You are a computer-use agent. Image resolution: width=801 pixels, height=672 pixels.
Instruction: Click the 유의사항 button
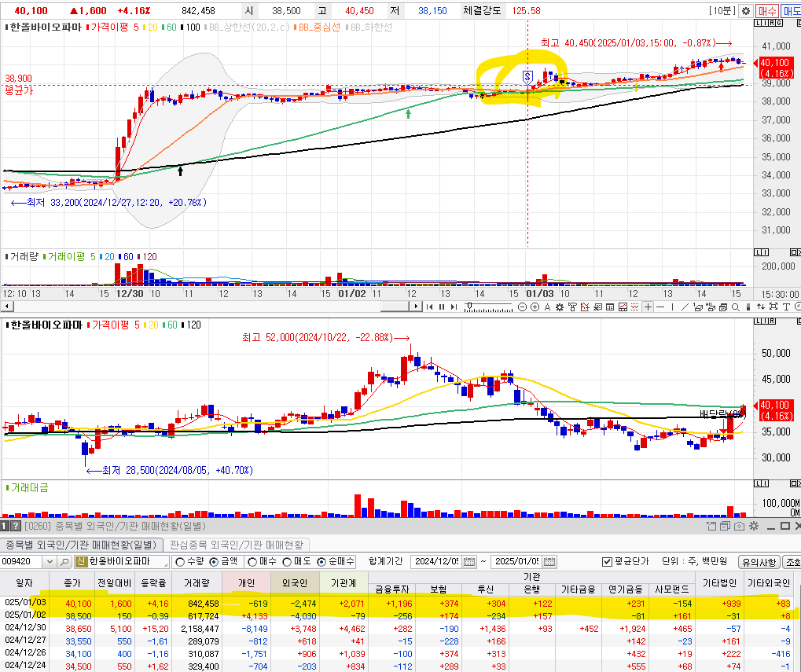759,562
